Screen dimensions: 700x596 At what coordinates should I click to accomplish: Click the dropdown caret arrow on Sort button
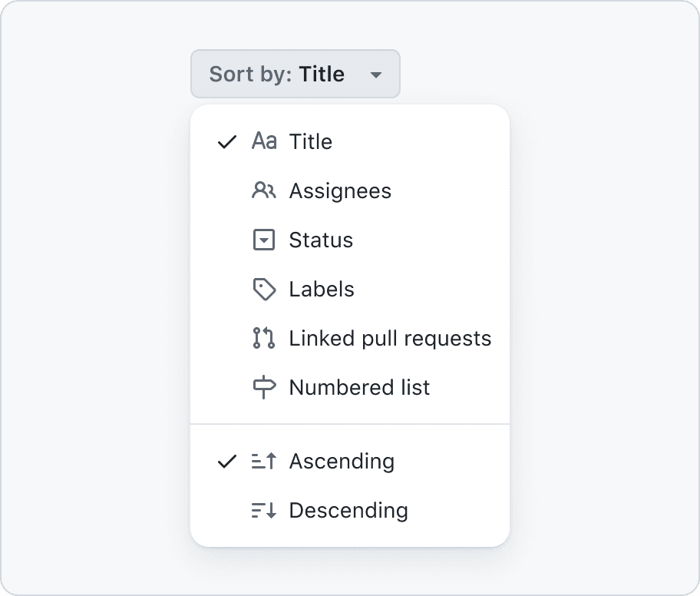(x=376, y=74)
